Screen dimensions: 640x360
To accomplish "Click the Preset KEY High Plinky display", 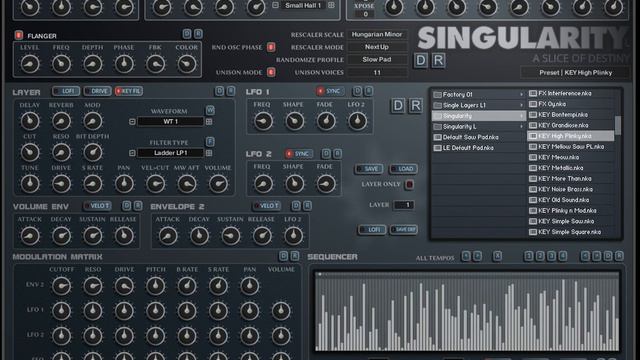I will 576,73.
